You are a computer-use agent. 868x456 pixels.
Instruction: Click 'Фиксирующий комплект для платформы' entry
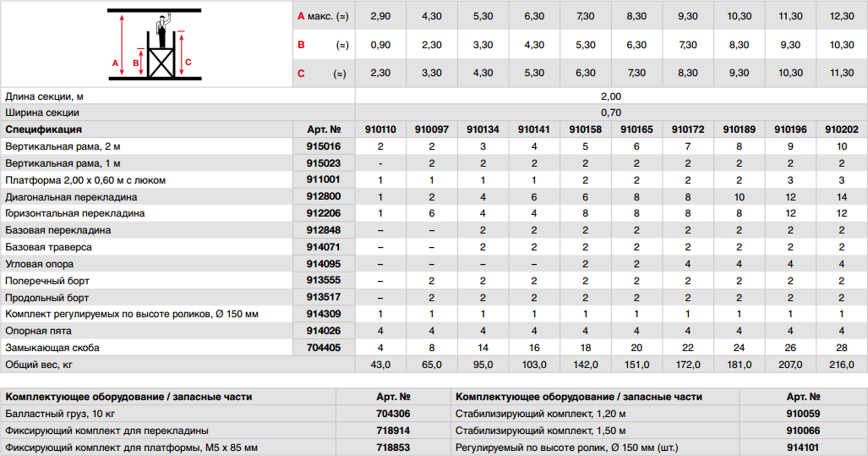click(x=131, y=448)
